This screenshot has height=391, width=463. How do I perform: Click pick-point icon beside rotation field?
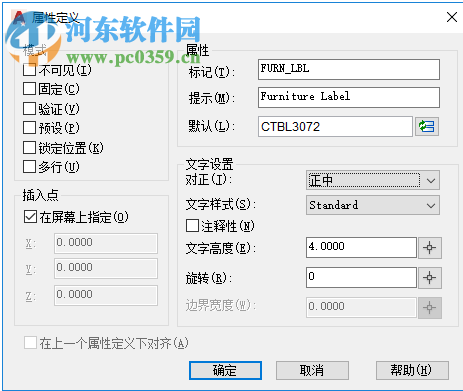tap(430, 277)
